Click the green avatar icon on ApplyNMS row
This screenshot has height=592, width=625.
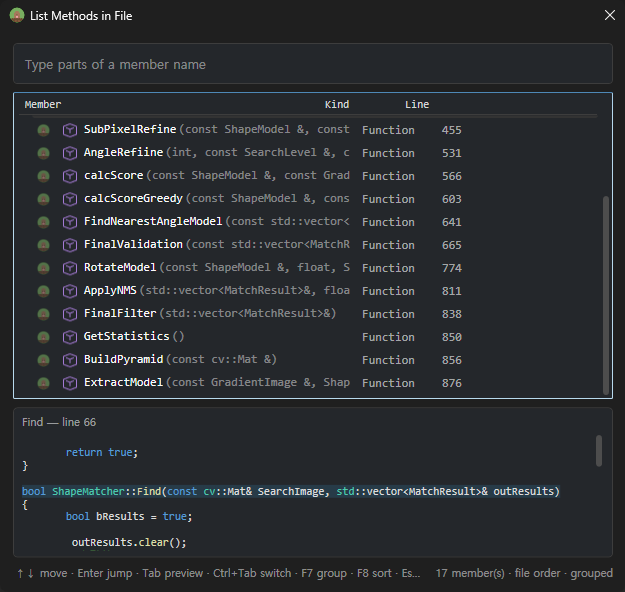click(x=43, y=291)
